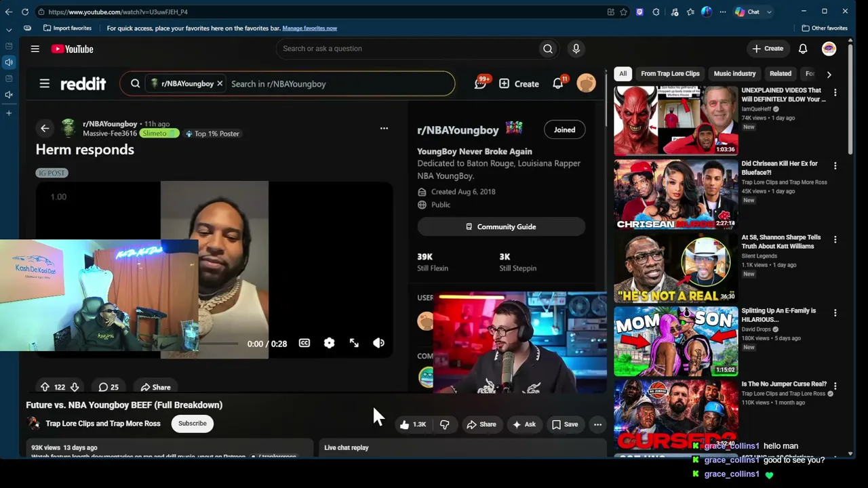Go to the YouTube home logo
The width and height of the screenshot is (868, 488).
(x=72, y=49)
